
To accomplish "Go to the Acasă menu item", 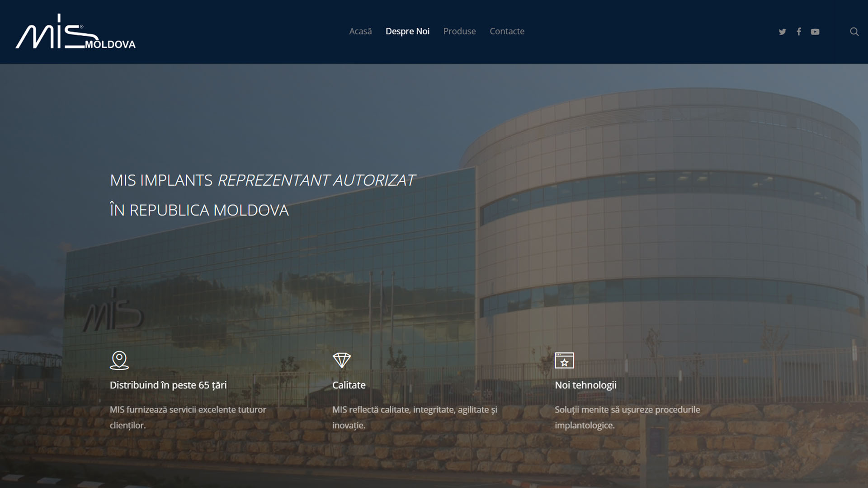I will pyautogui.click(x=360, y=31).
